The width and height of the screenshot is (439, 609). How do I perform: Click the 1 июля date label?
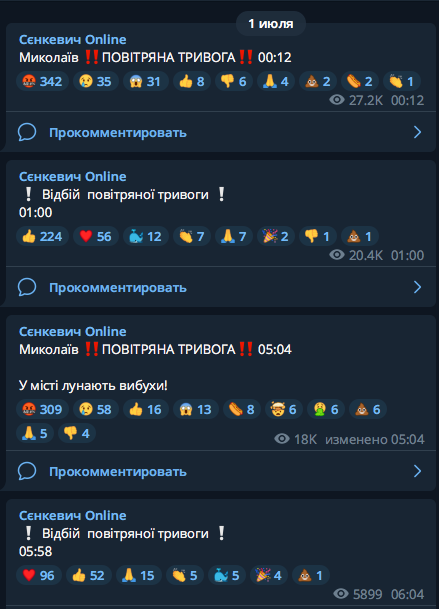pos(271,24)
